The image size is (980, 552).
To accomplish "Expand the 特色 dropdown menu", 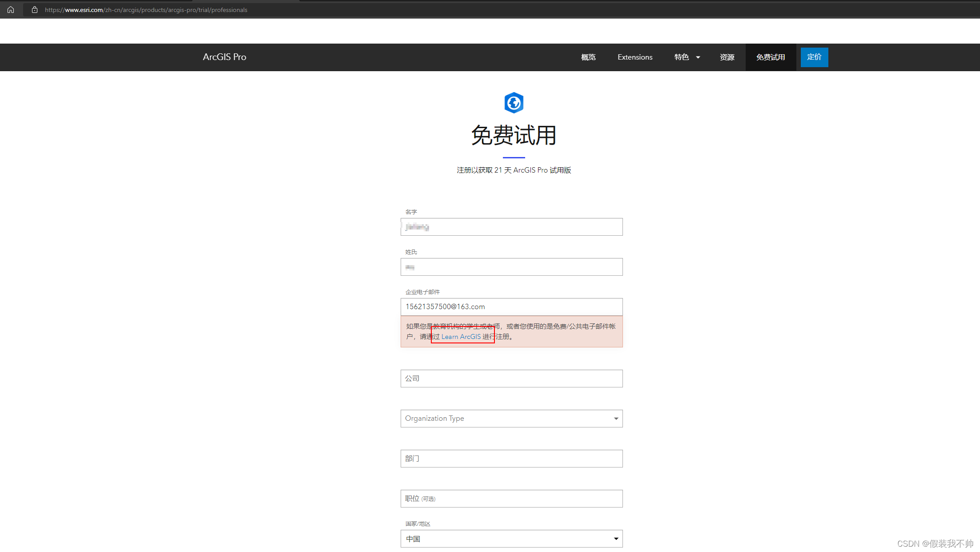I will [687, 57].
